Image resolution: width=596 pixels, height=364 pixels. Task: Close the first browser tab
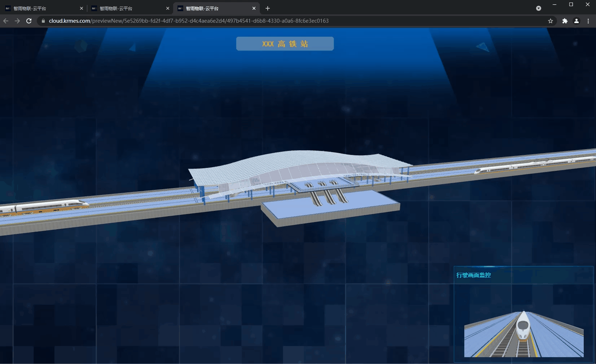pyautogui.click(x=82, y=8)
